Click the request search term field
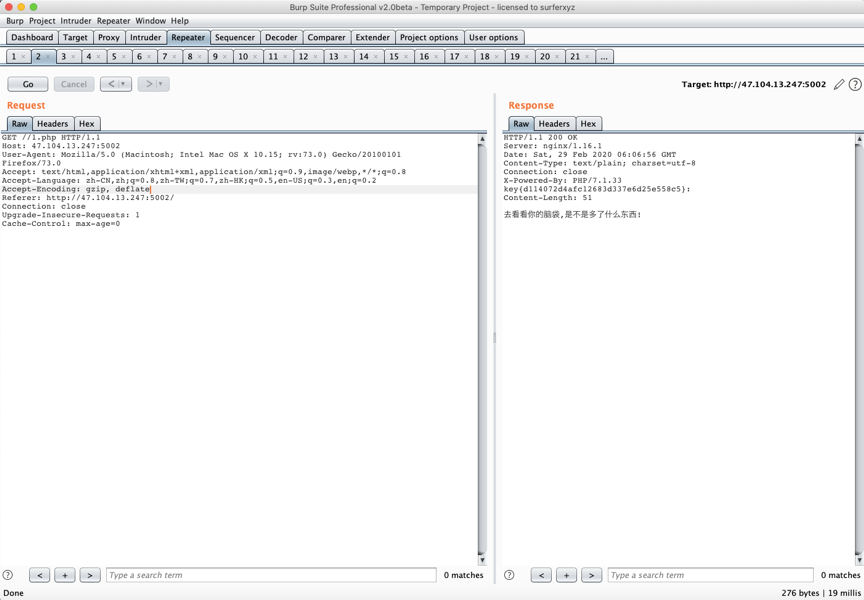864x600 pixels. [x=270, y=575]
